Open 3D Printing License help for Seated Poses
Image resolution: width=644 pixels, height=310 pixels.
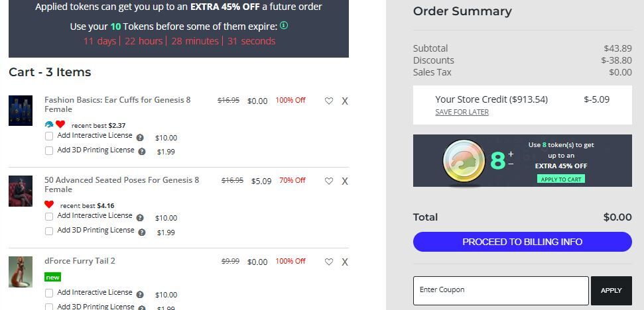[142, 232]
